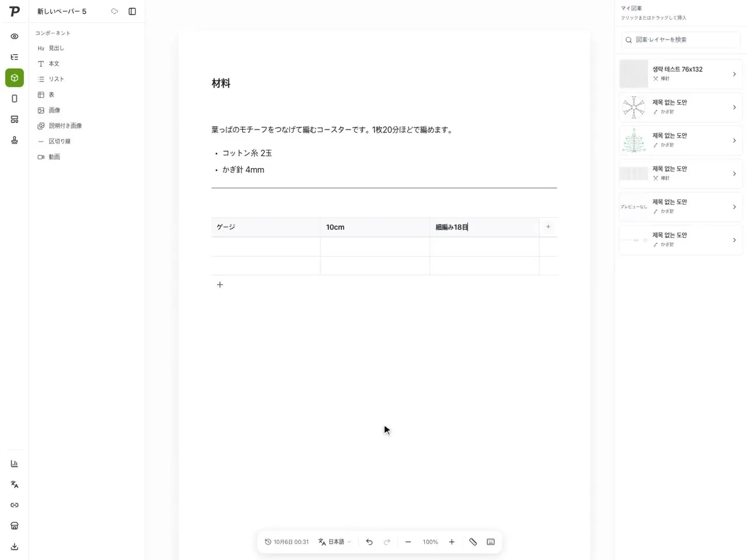The height and width of the screenshot is (560, 747).
Task: Click the mobile device icon in left rail
Action: point(15,99)
